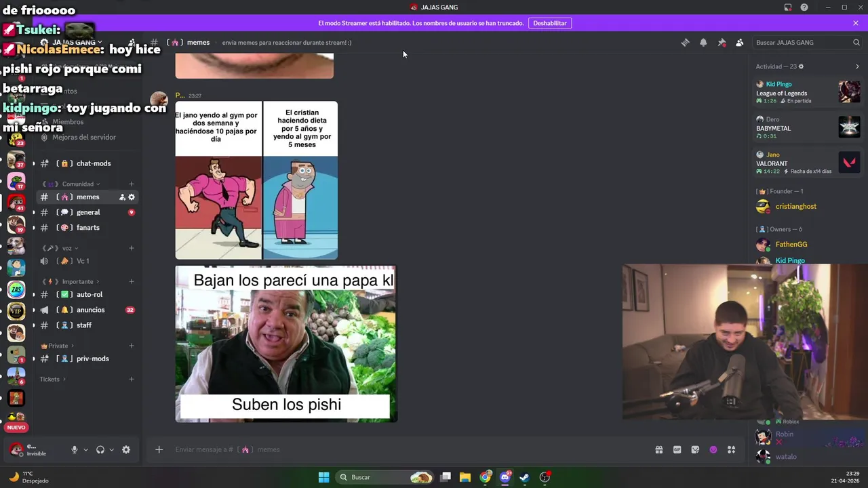Screen dimensions: 868x488
Task: Open the VIP server icon
Action: pos(16,311)
